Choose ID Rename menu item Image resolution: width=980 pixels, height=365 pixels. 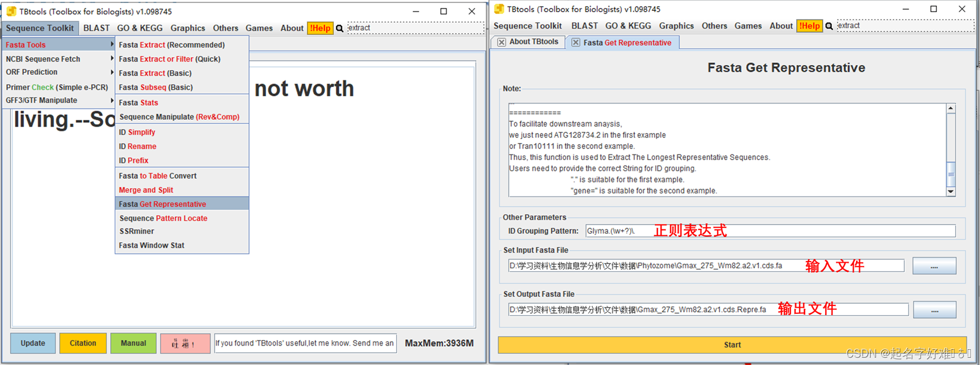(x=182, y=146)
